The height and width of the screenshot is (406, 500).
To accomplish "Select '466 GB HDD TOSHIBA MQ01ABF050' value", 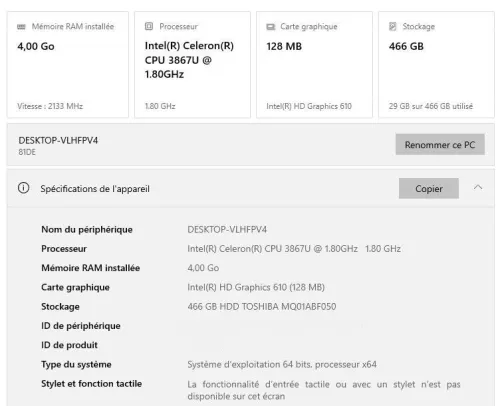I will click(x=262, y=307).
